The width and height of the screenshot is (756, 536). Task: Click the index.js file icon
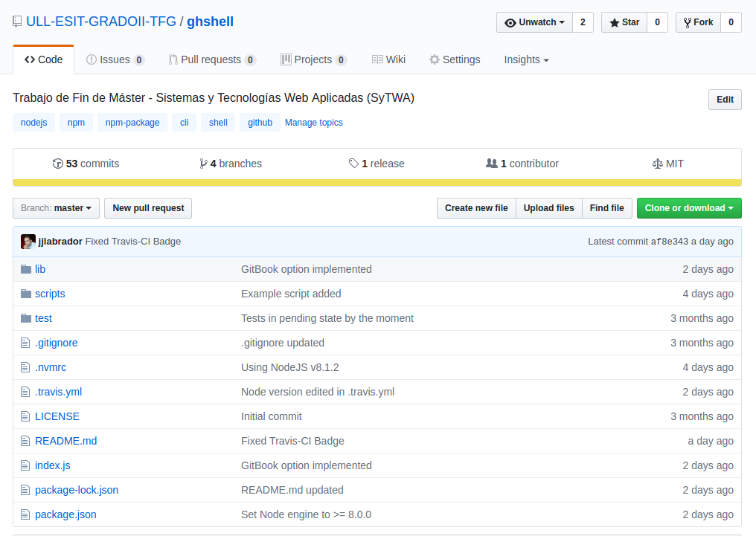point(25,465)
